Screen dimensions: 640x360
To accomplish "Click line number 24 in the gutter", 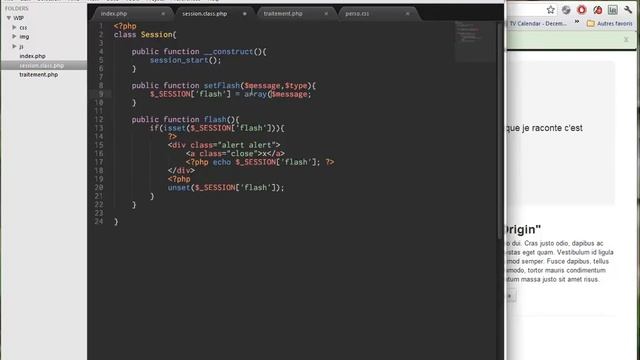I will click(x=99, y=222).
